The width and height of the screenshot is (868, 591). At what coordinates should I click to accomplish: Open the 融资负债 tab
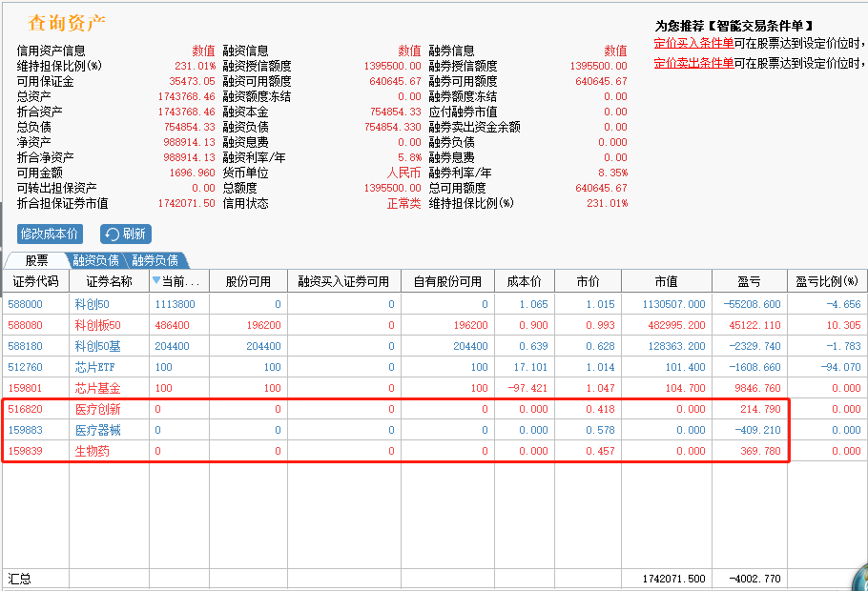click(x=95, y=260)
